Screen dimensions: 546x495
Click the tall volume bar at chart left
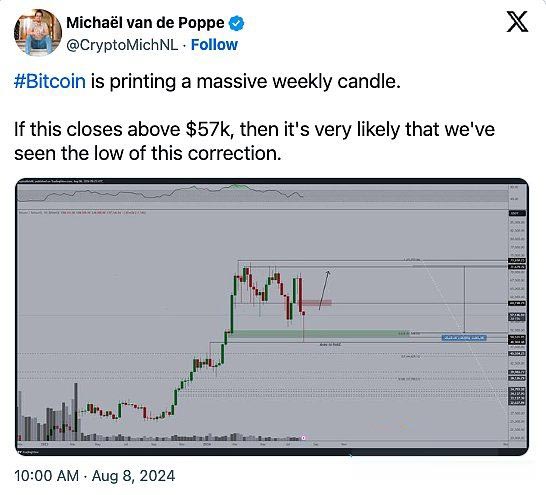[76, 412]
